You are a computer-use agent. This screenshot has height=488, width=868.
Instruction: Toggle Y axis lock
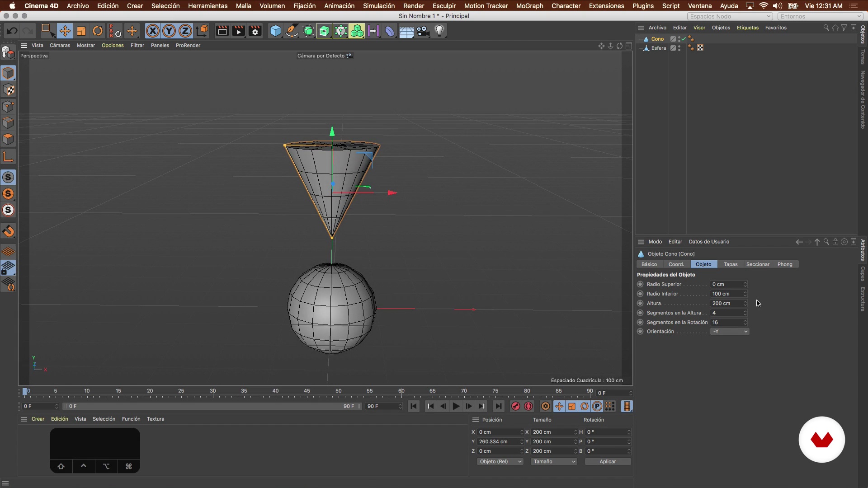click(x=169, y=31)
